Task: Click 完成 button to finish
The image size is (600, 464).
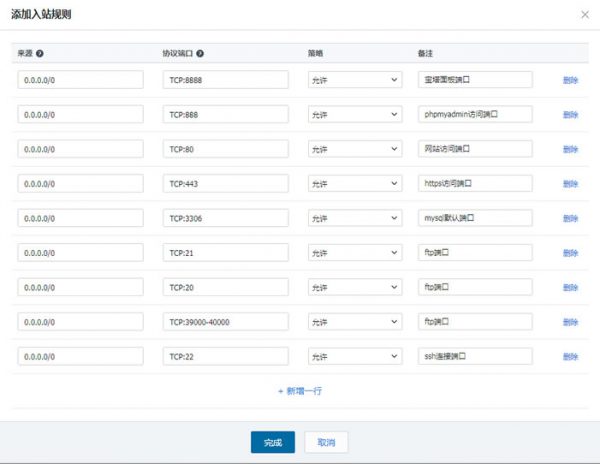Action: 273,442
